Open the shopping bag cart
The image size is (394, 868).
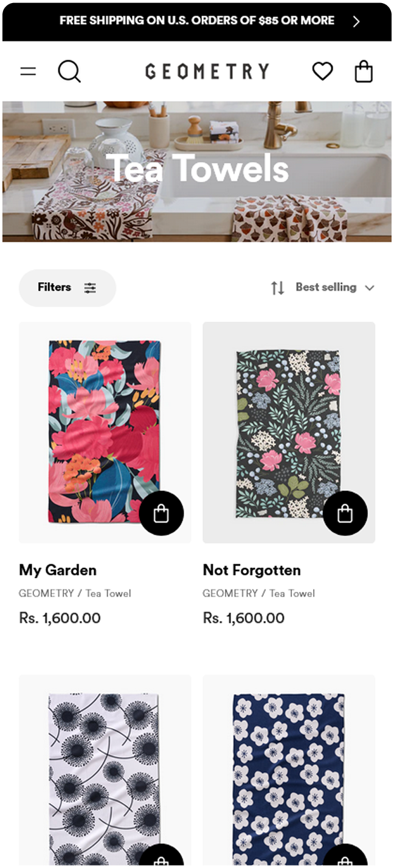point(364,72)
